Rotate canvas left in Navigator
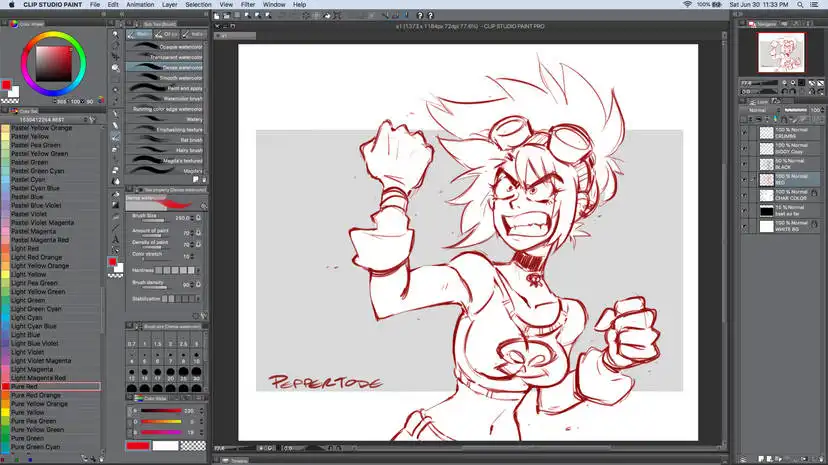This screenshot has height=465, width=828. pyautogui.click(x=784, y=91)
